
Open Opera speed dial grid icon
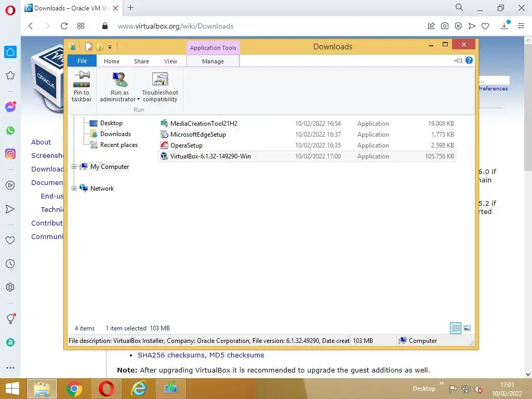pyautogui.click(x=81, y=26)
